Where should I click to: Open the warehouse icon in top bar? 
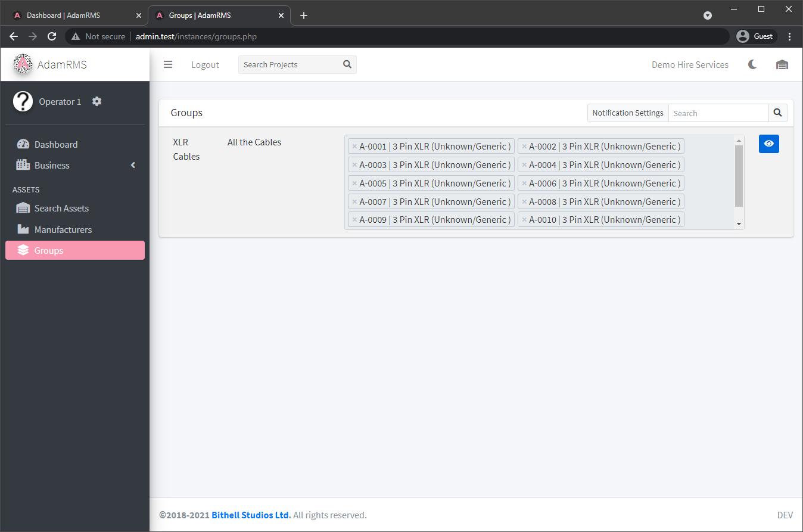782,65
